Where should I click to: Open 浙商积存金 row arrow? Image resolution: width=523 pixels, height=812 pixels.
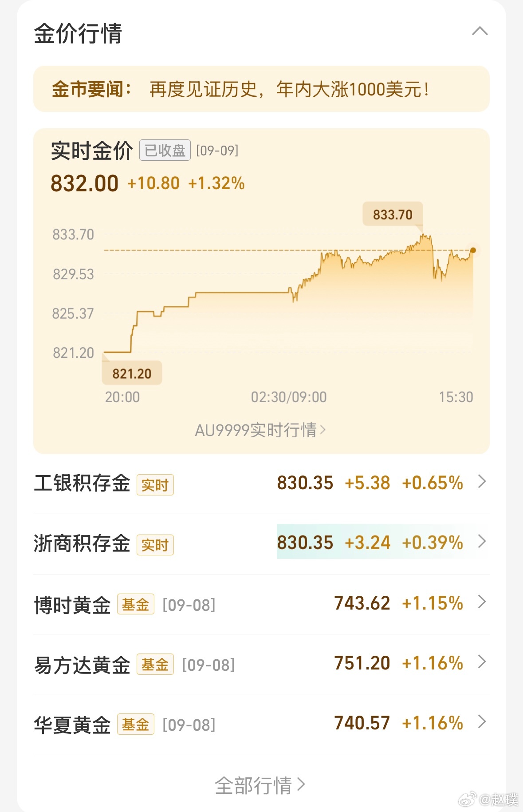(482, 542)
